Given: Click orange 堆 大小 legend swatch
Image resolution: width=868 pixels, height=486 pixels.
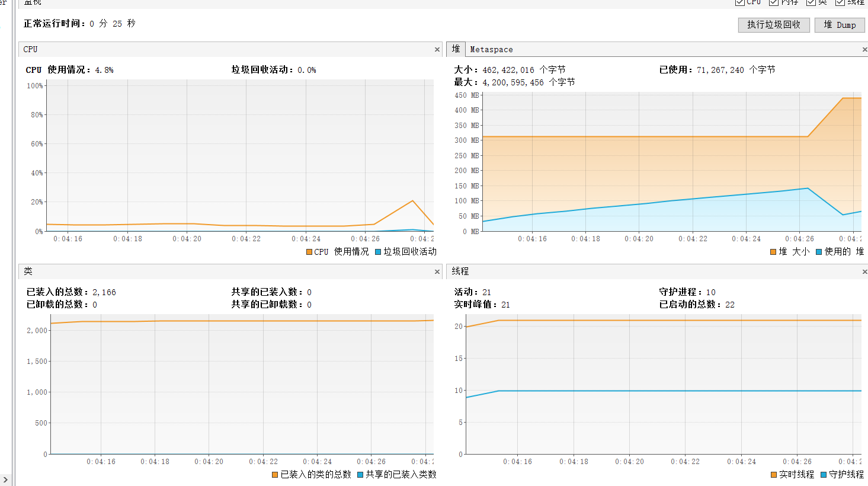Looking at the screenshot, I should click(x=773, y=252).
